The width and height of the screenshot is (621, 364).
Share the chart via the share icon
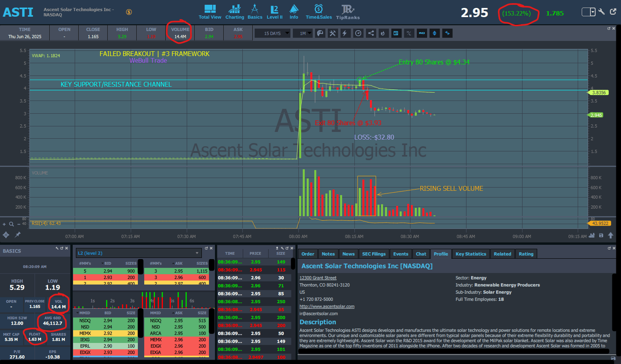pos(371,33)
